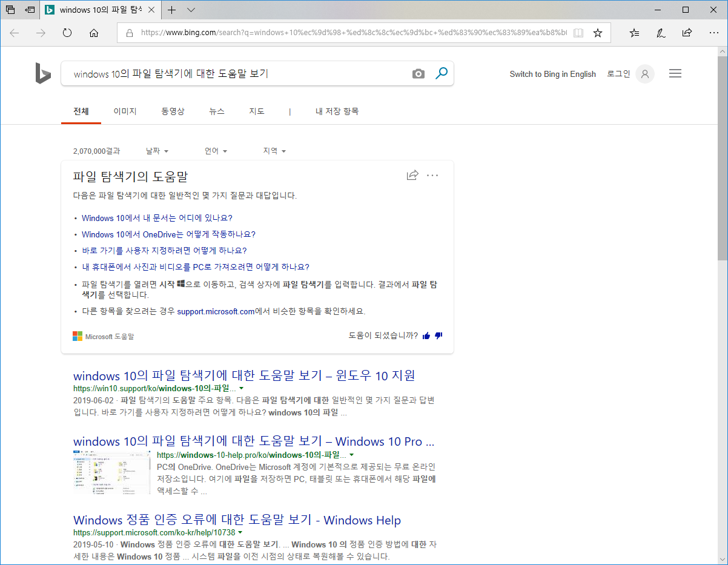
Task: Expand win10.support URL dropdown arrow
Action: pyautogui.click(x=242, y=388)
